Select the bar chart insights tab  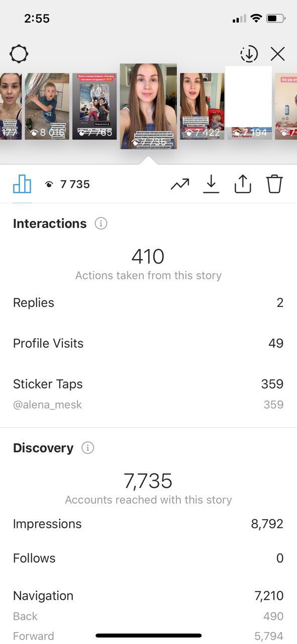[x=22, y=185]
